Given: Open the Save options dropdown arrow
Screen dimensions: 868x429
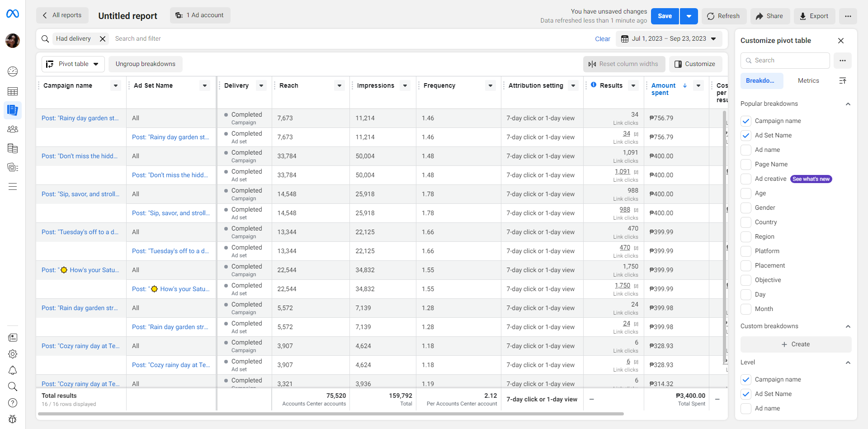Looking at the screenshot, I should pyautogui.click(x=689, y=16).
